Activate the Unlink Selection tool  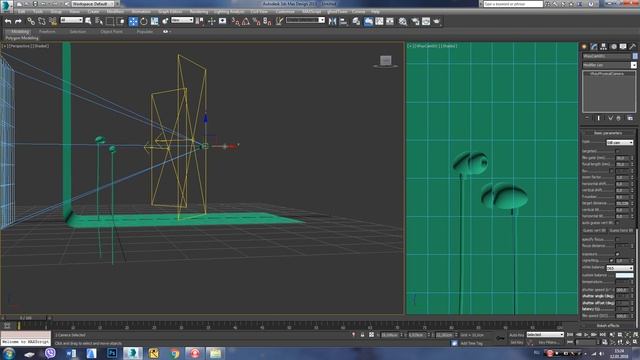click(42, 21)
